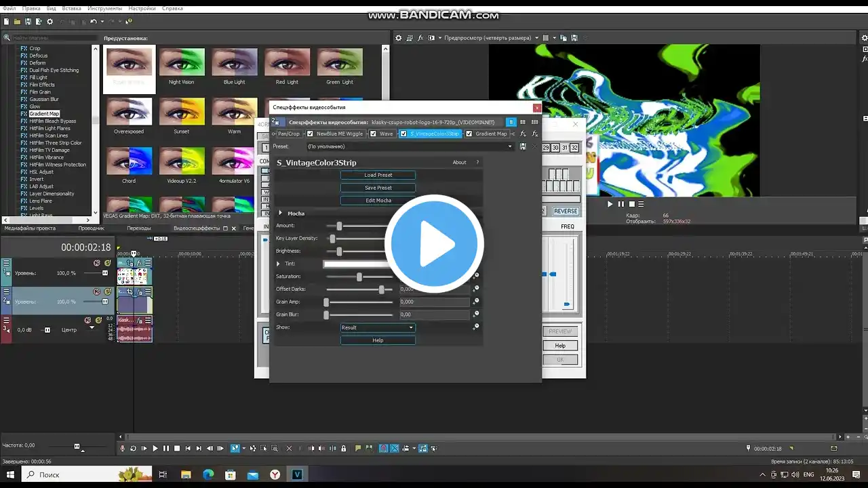
Task: Open the Show Result dropdown
Action: (x=378, y=327)
